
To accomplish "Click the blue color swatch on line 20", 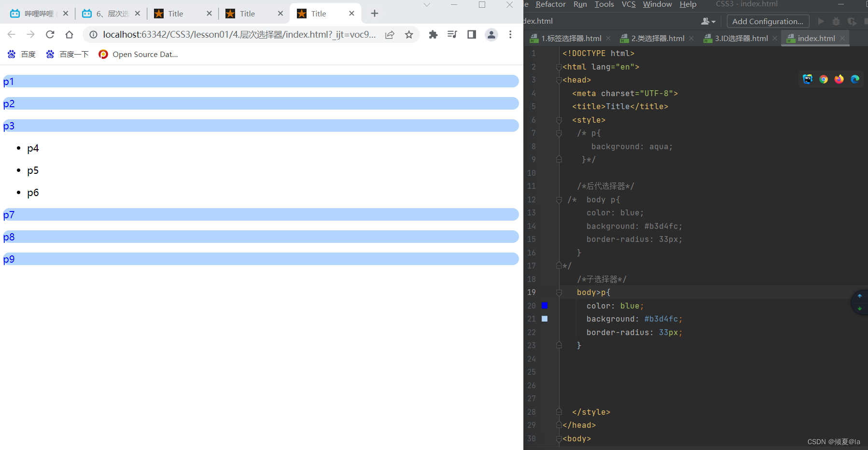I will (x=545, y=305).
